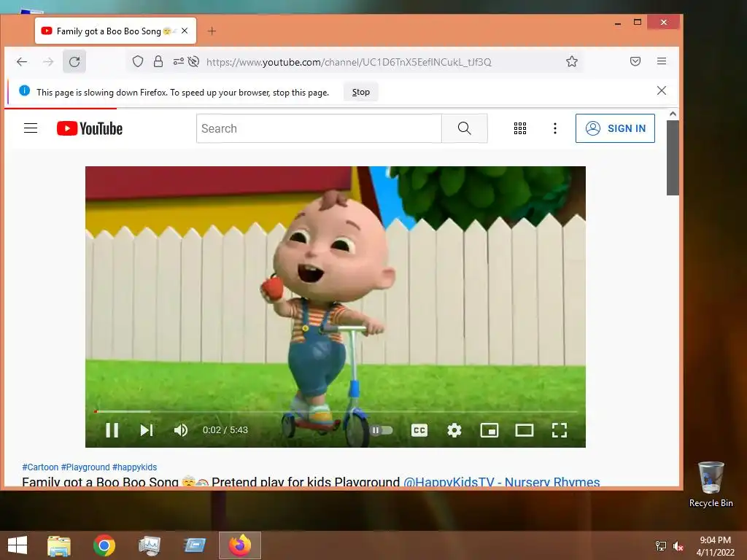The width and height of the screenshot is (747, 560).
Task: Close the YouTube browser tab
Action: pyautogui.click(x=185, y=31)
